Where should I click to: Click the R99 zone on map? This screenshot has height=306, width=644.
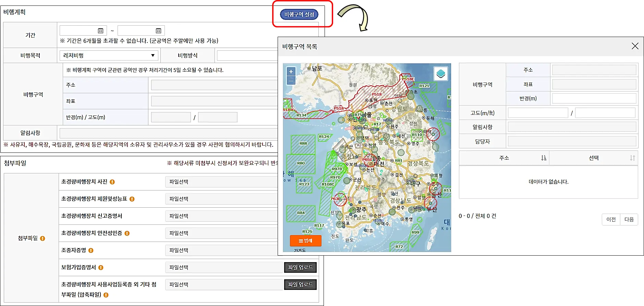(x=415, y=235)
